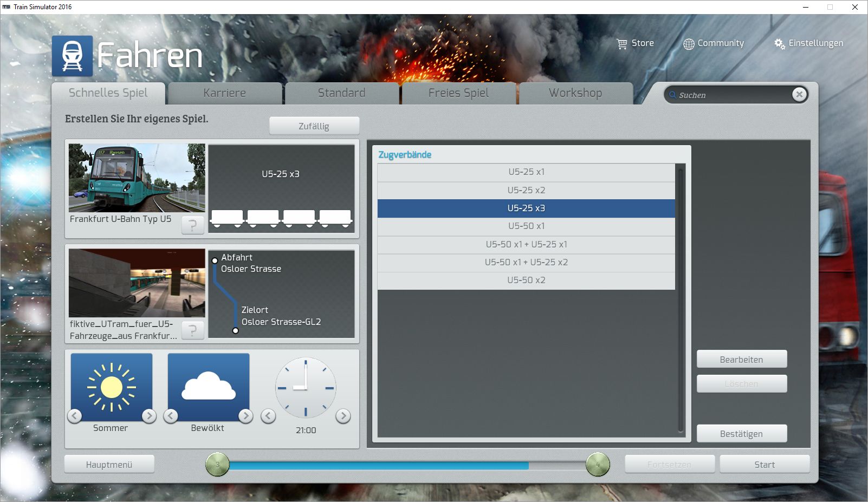Click the Fortsetzen button
Image resolution: width=868 pixels, height=502 pixels.
click(x=670, y=465)
